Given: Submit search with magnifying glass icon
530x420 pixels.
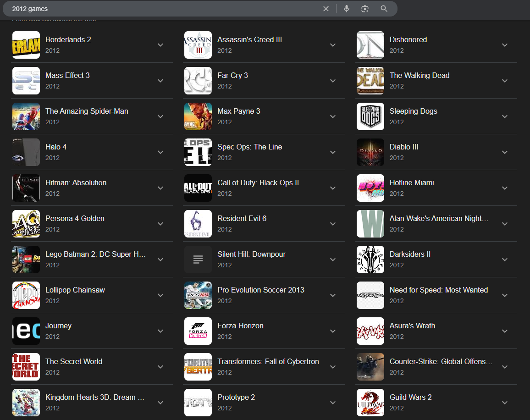Looking at the screenshot, I should point(384,9).
